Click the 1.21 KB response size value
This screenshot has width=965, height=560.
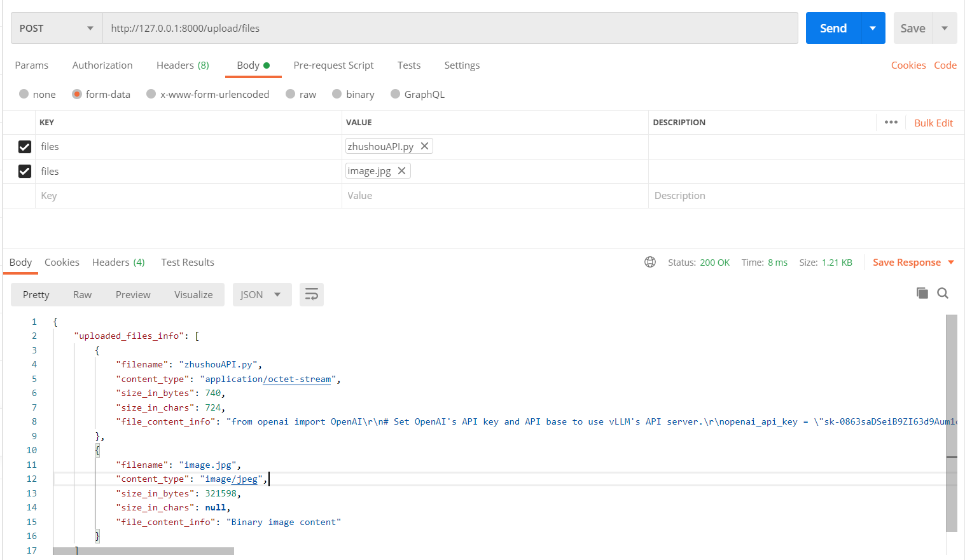click(x=837, y=263)
